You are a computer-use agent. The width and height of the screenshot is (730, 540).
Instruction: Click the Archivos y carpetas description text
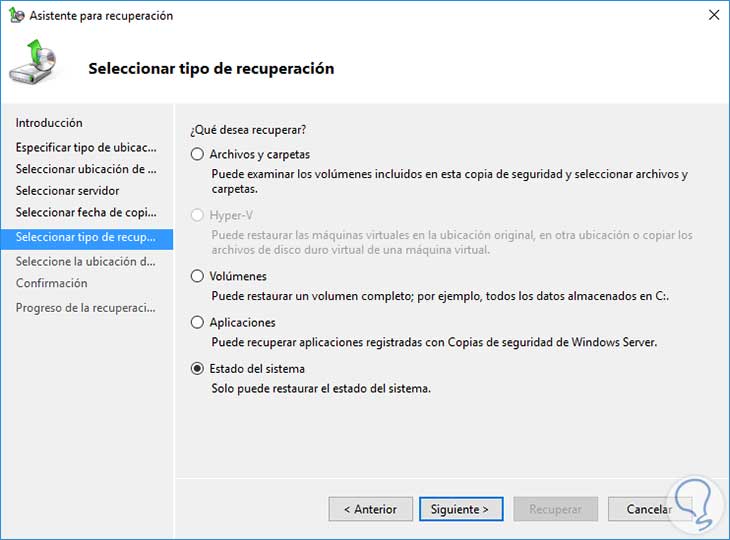(x=450, y=181)
